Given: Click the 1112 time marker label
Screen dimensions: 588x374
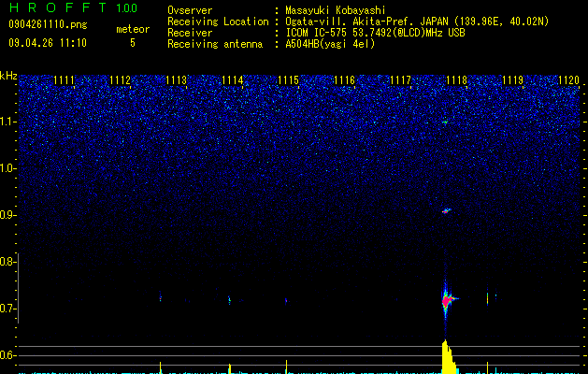Looking at the screenshot, I should [120, 80].
